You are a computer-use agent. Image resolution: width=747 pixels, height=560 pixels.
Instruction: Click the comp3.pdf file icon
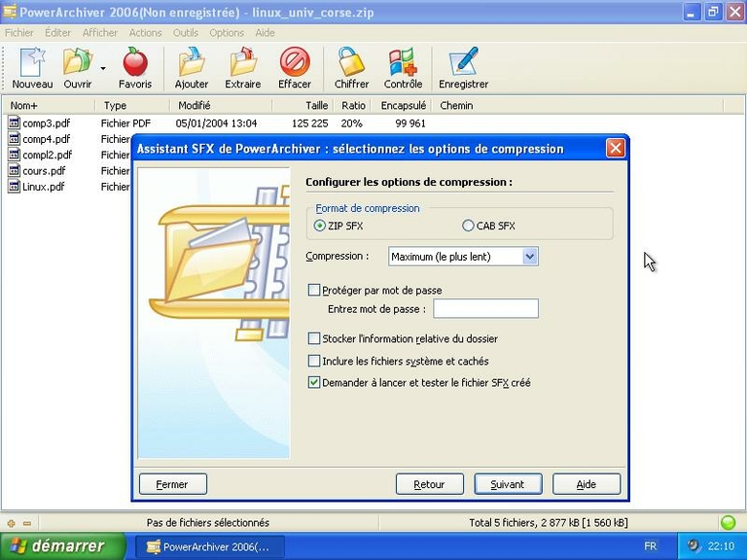click(15, 122)
